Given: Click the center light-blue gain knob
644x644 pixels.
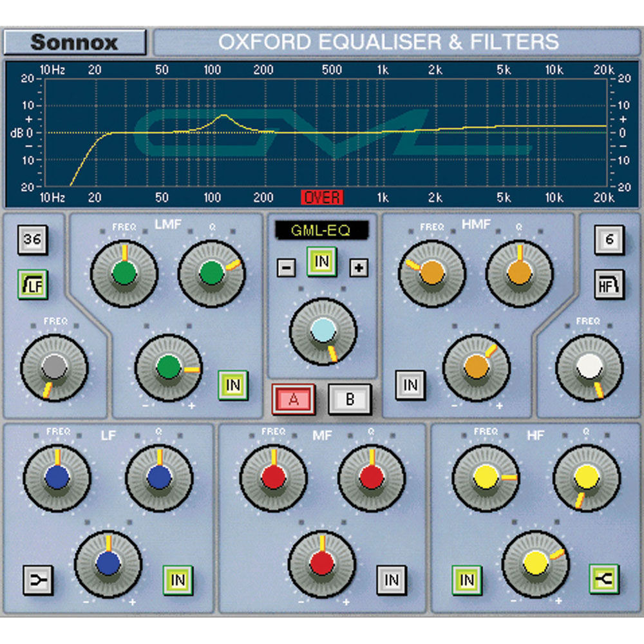Looking at the screenshot, I should 323,331.
